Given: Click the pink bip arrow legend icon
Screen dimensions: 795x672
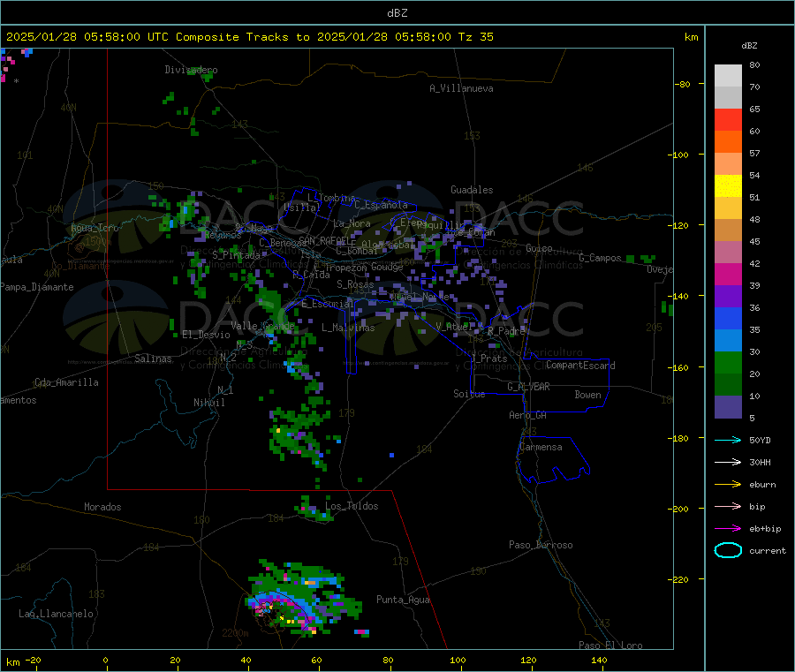Looking at the screenshot, I should (x=728, y=506).
